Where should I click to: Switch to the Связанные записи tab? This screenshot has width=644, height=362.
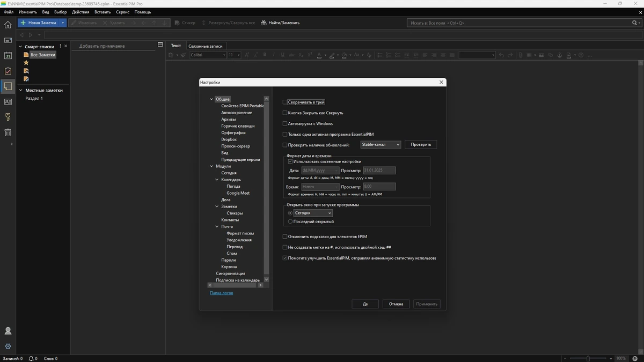[x=205, y=46]
